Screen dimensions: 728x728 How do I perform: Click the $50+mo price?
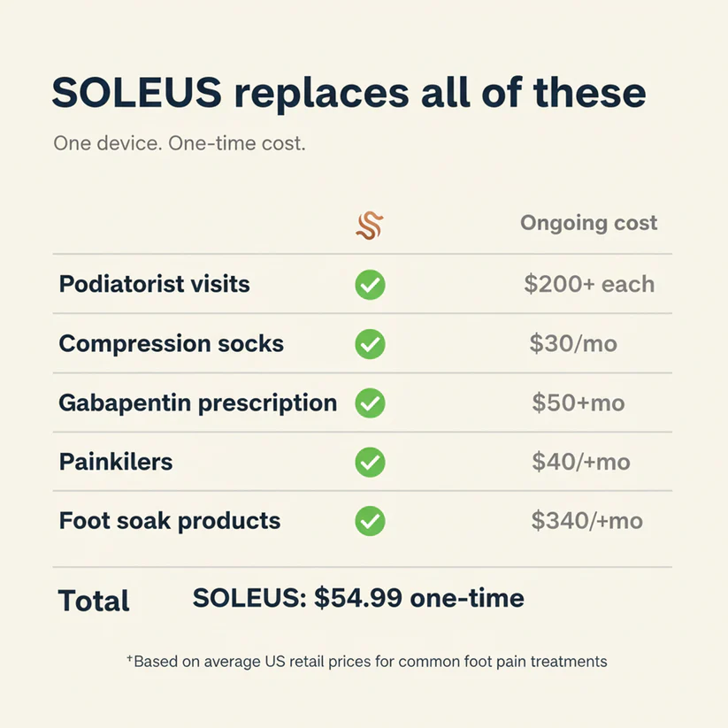(x=579, y=402)
